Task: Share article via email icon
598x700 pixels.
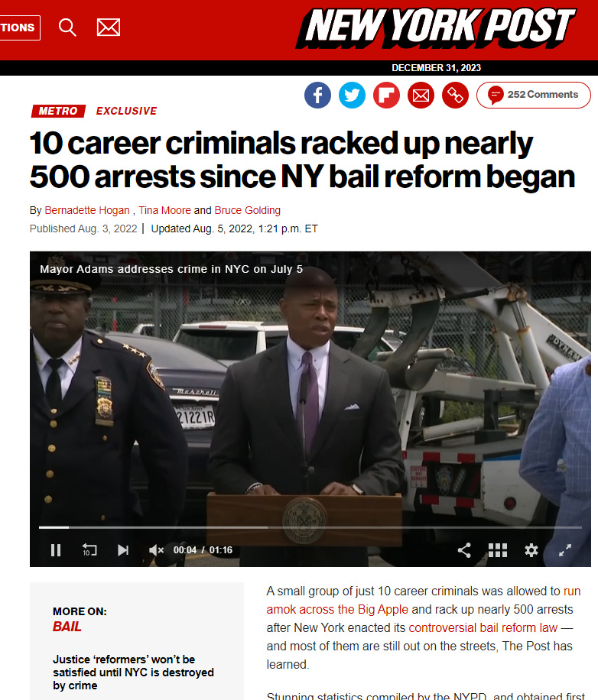Action: tap(421, 95)
